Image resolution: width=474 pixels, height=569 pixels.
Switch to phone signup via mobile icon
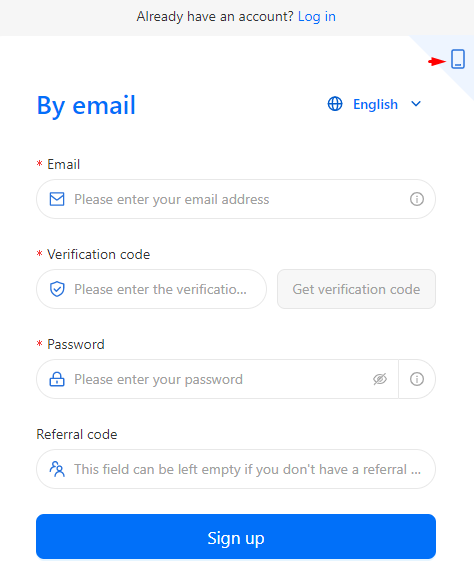point(458,59)
